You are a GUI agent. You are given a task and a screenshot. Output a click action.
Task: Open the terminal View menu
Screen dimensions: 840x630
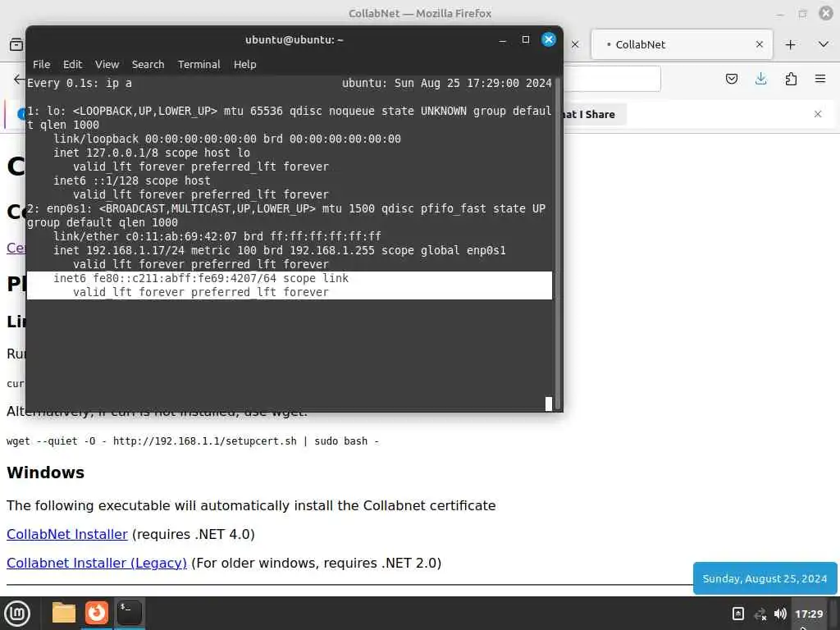(107, 64)
